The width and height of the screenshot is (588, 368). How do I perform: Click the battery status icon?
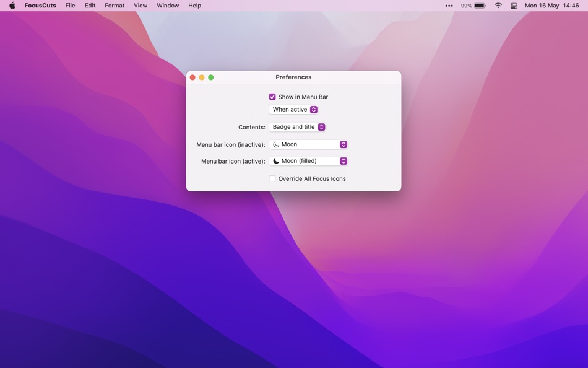pyautogui.click(x=480, y=6)
